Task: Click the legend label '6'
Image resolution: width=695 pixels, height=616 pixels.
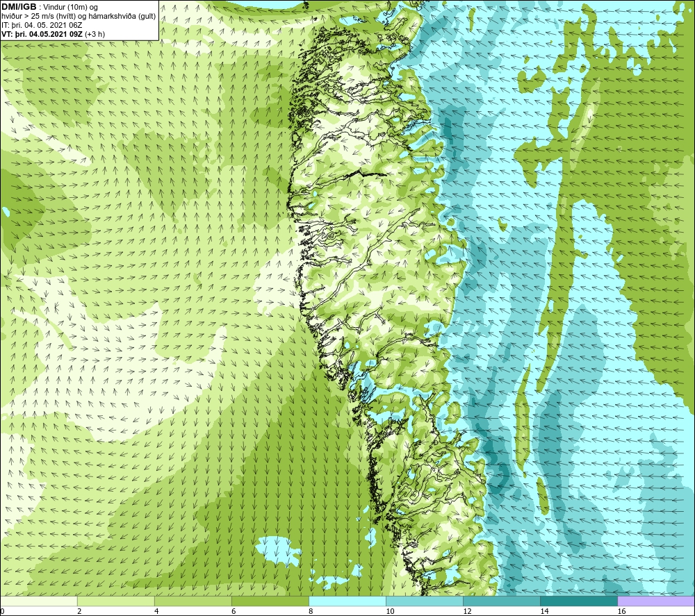Action: tap(233, 611)
